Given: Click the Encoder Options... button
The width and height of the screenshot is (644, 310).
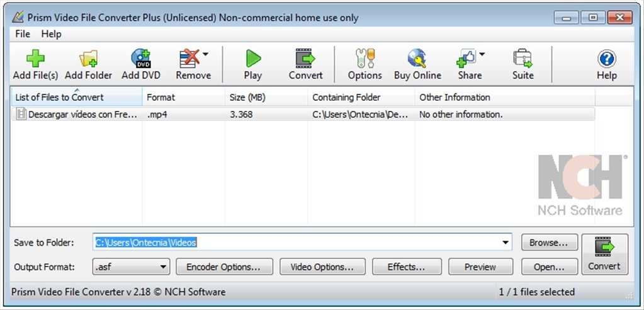Looking at the screenshot, I should click(x=224, y=267).
